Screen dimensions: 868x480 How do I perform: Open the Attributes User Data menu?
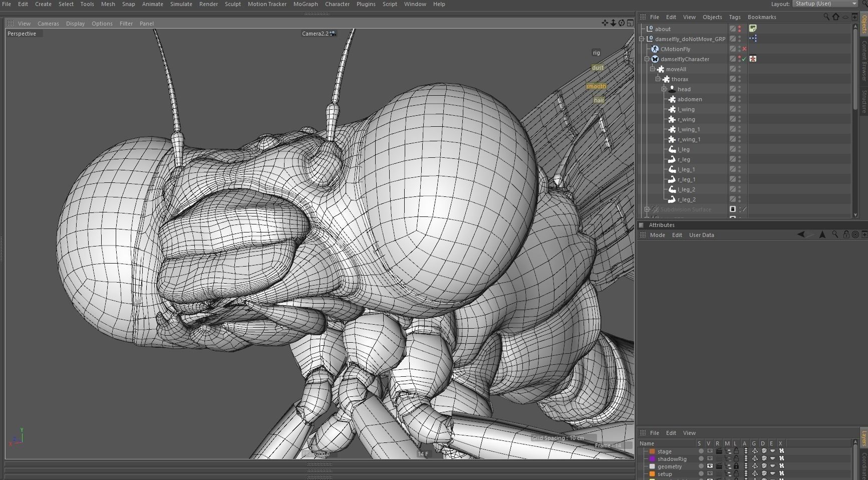pos(702,235)
